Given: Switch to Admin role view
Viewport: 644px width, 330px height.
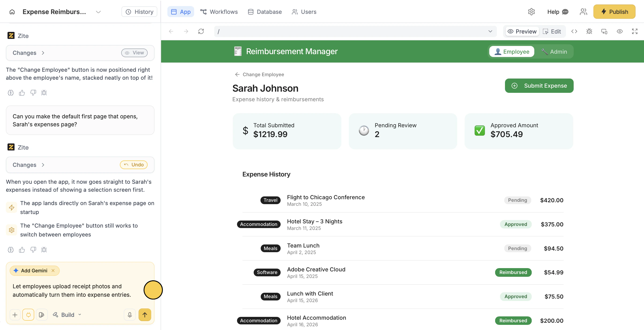Looking at the screenshot, I should click(554, 52).
